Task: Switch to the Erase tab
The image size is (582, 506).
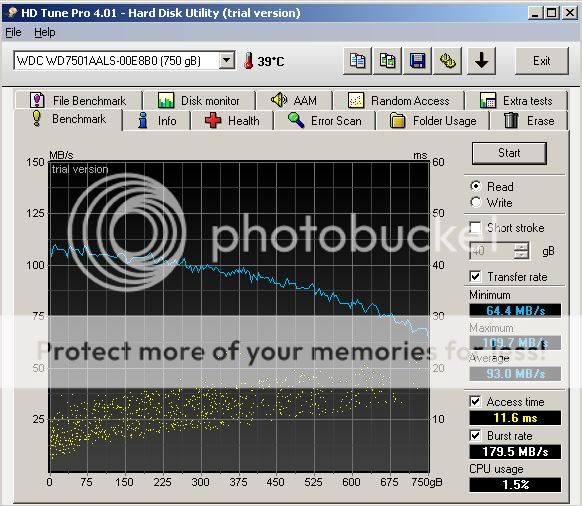Action: [529, 121]
